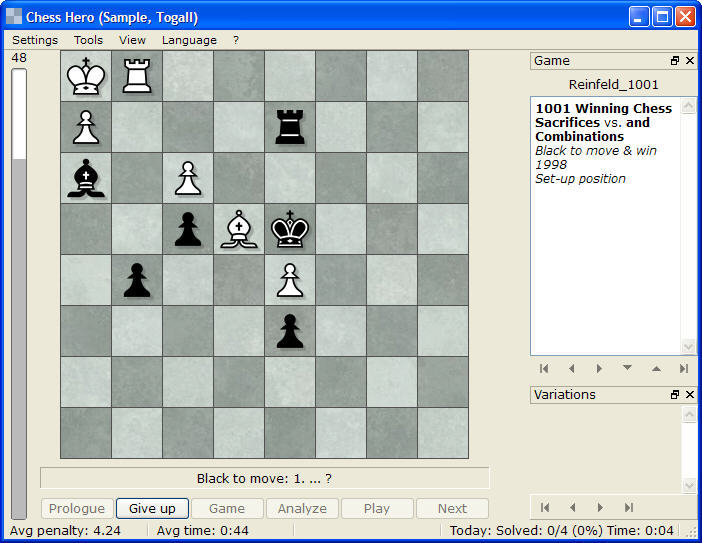Image resolution: width=702 pixels, height=543 pixels.
Task: Select the lowest black pawn on the board
Action: point(290,331)
